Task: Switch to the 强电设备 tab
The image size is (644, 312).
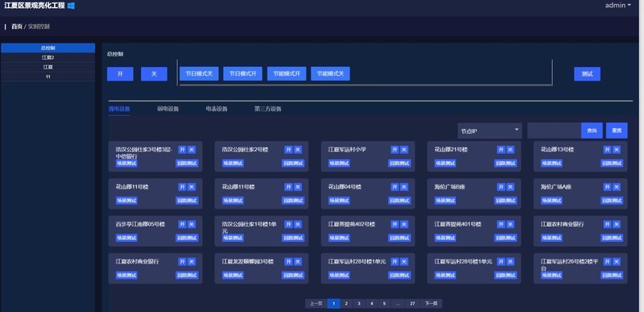Action: pos(119,109)
